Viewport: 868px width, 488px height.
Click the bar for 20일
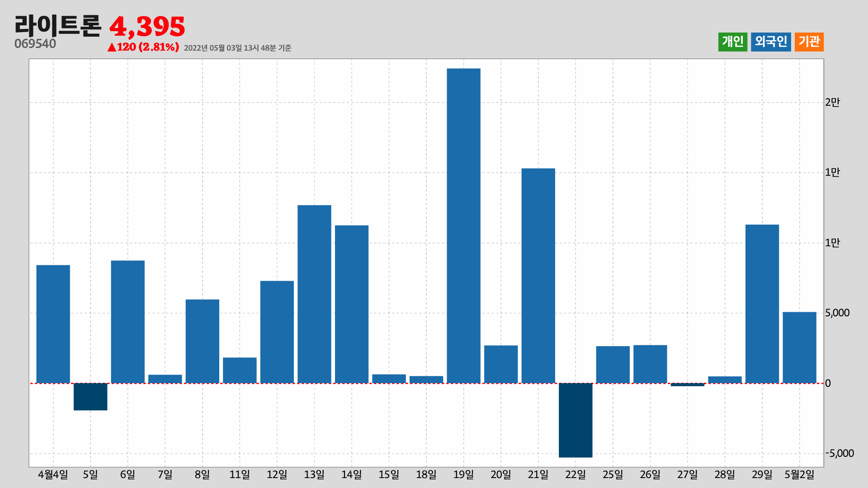click(x=501, y=364)
